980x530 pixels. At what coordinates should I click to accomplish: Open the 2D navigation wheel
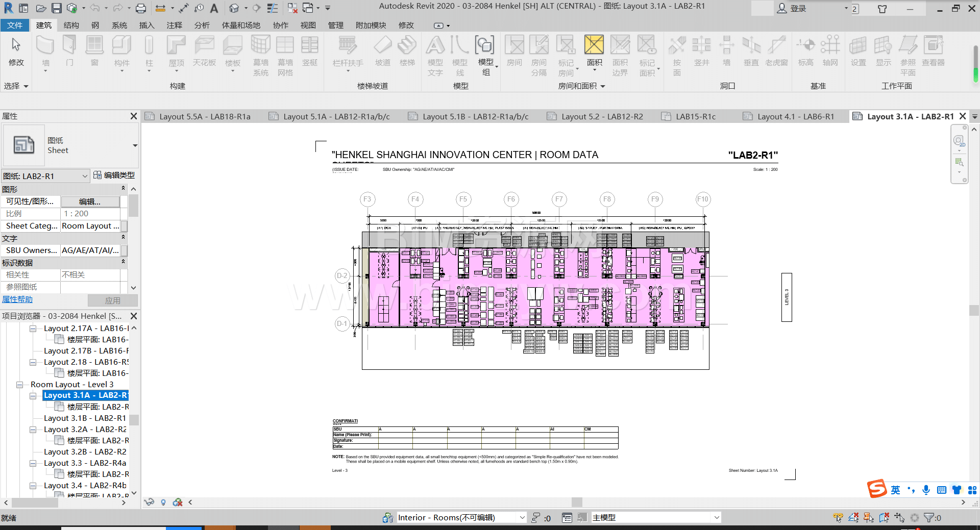(959, 141)
